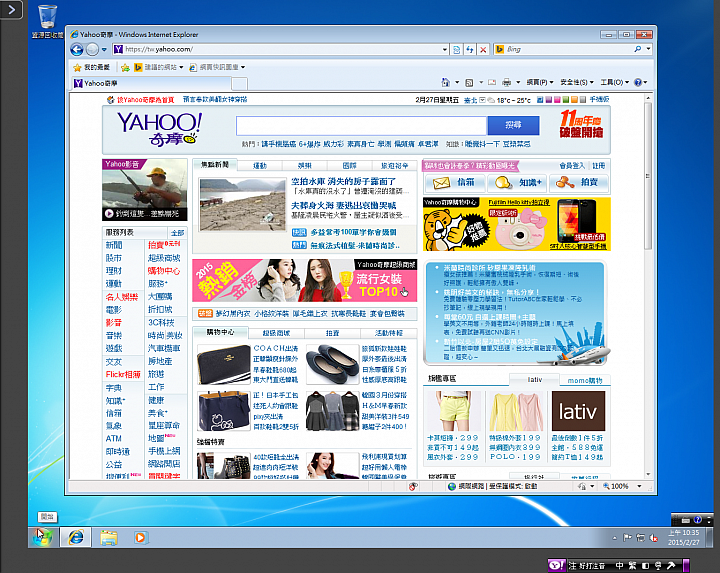Image resolution: width=720 pixels, height=573 pixels.
Task: Expand the Print options dropdown arrow
Action: pyautogui.click(x=518, y=82)
